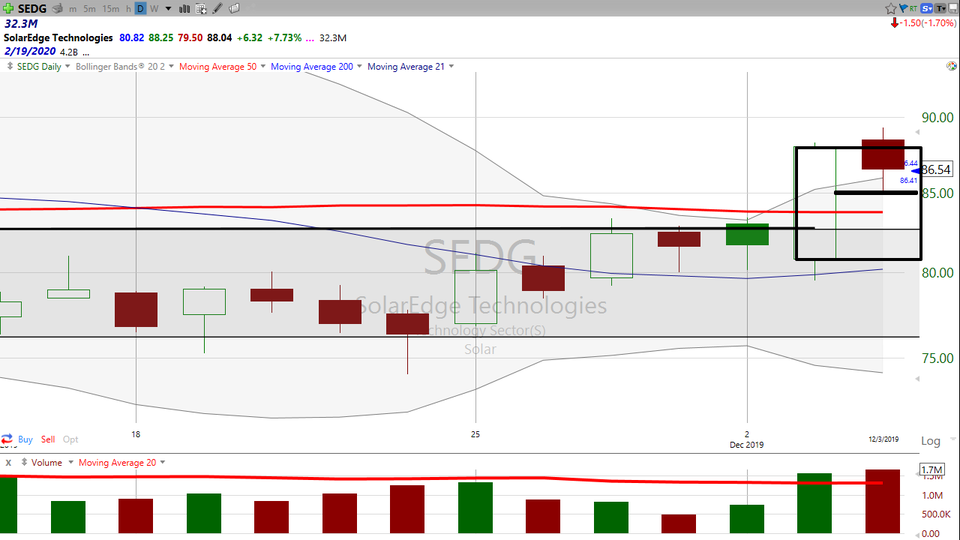This screenshot has width=960, height=540.
Task: Open the pencil drawing tools icon
Action: [217, 9]
